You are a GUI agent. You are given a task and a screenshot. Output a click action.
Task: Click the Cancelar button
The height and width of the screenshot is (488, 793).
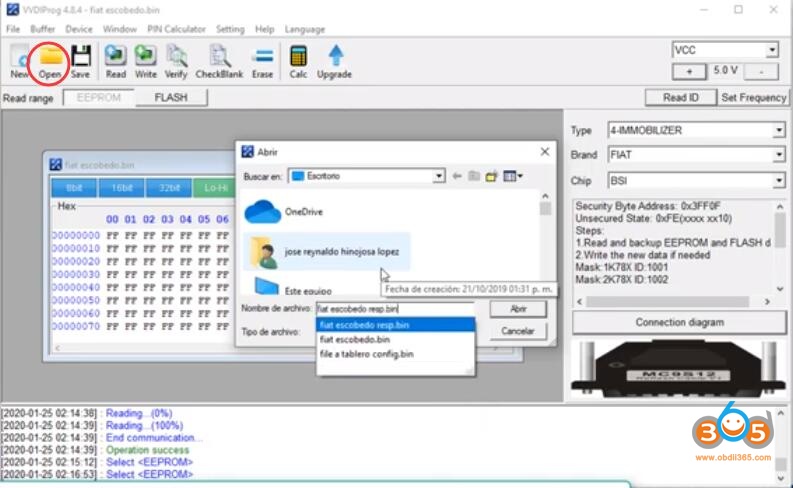518,331
